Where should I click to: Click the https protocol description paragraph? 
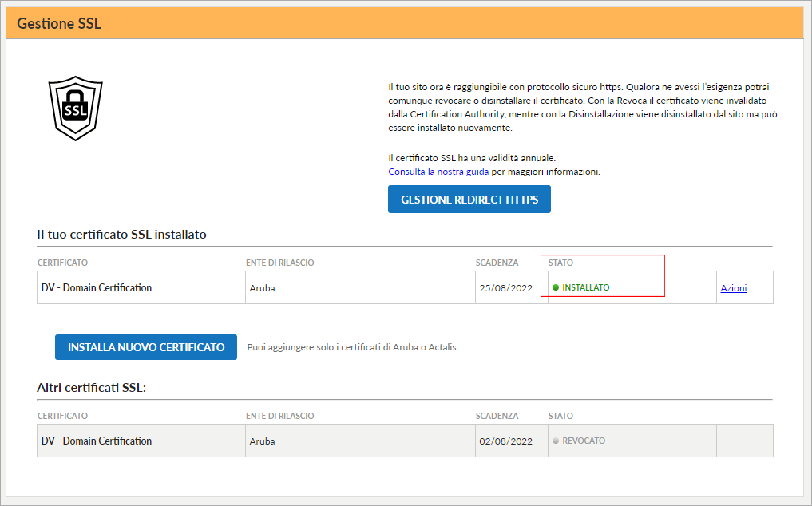583,107
